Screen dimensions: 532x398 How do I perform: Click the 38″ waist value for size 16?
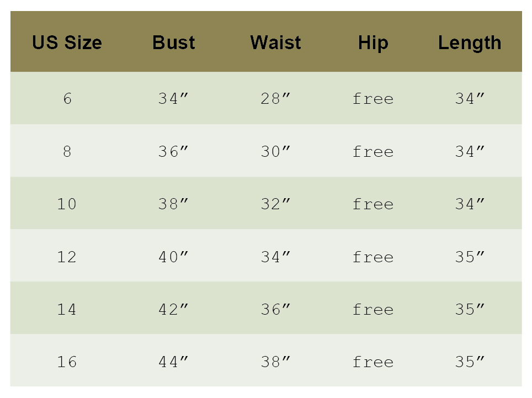(275, 362)
